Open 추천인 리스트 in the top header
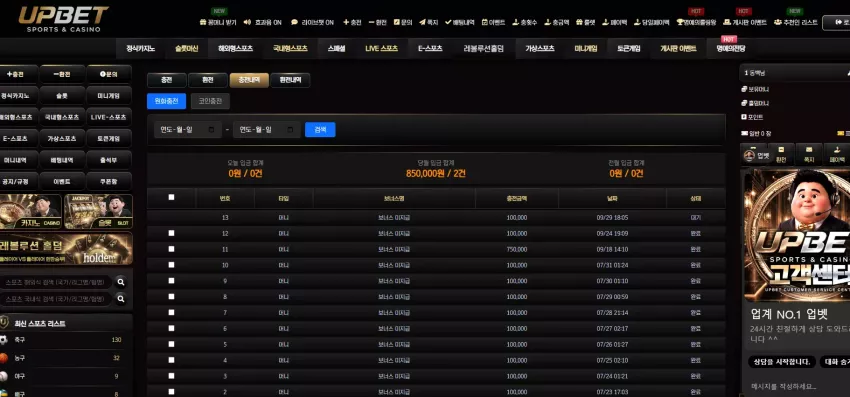This screenshot has height=397, width=850. point(796,22)
